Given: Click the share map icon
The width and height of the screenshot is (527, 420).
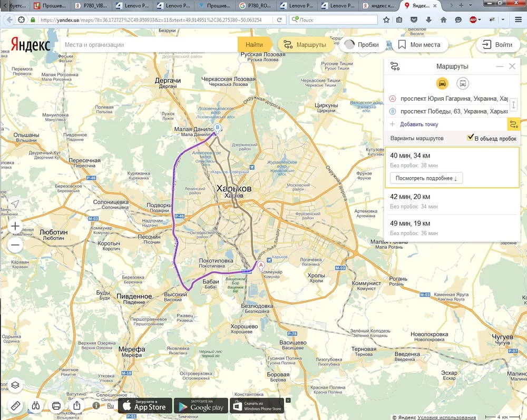Looking at the screenshot, I should [77, 405].
